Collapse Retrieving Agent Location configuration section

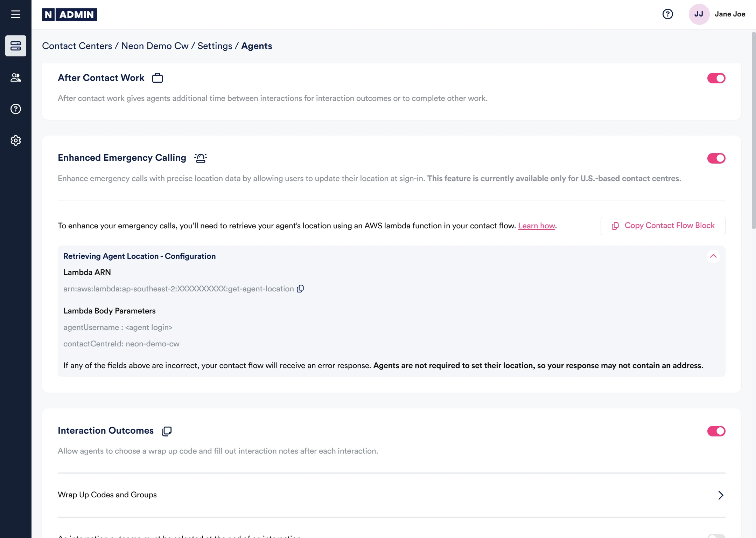(713, 256)
